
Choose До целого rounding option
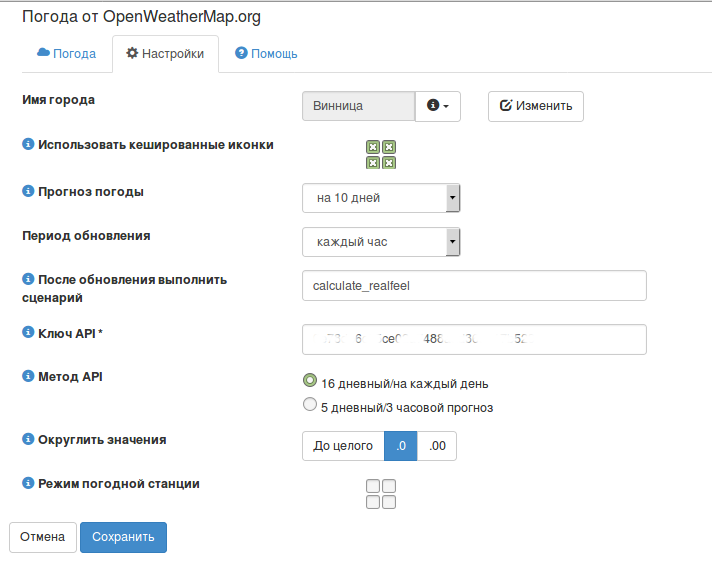343,446
